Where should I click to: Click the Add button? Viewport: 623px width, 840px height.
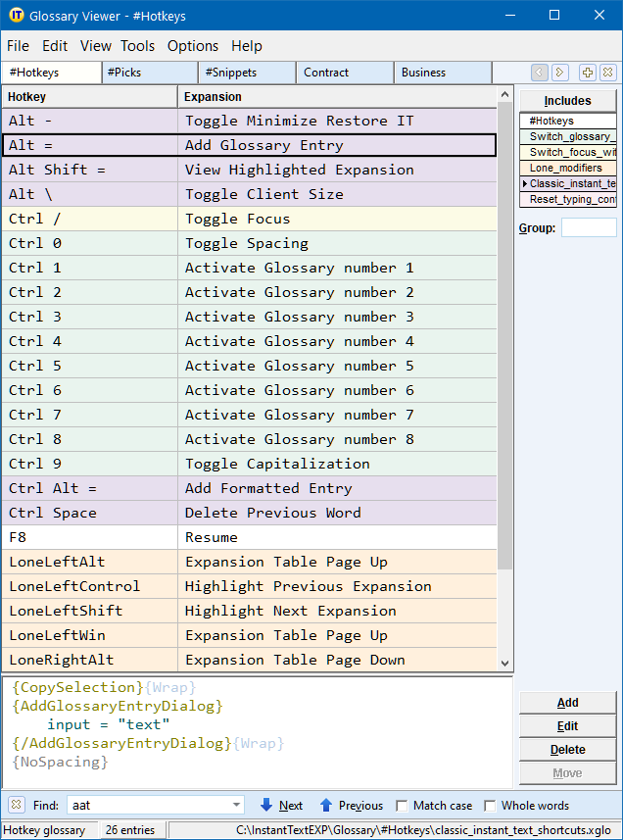click(x=567, y=703)
